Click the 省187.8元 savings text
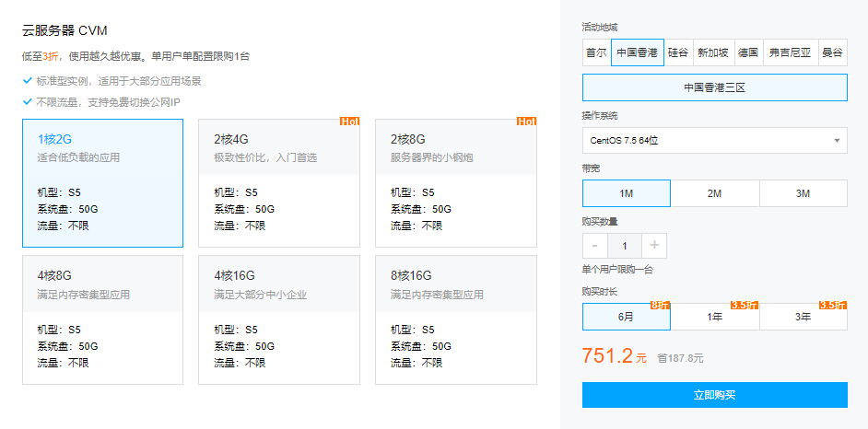Image resolution: width=868 pixels, height=429 pixels. click(680, 358)
